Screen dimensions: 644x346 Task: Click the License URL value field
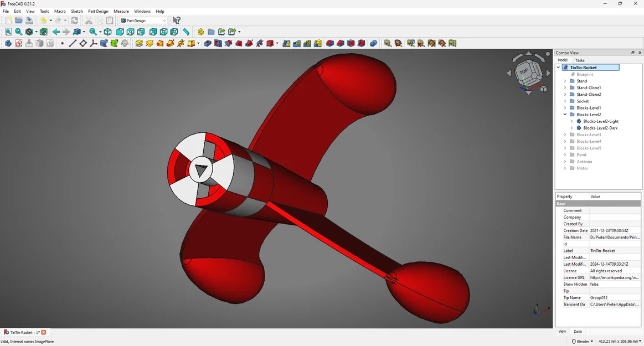(615, 277)
